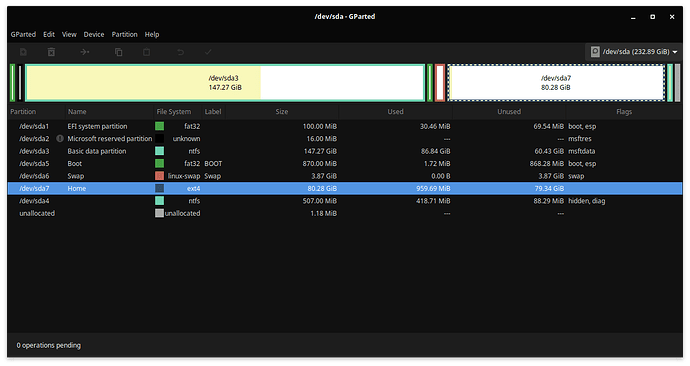
Task: Click the Apply all operations checkmark
Action: tap(208, 52)
